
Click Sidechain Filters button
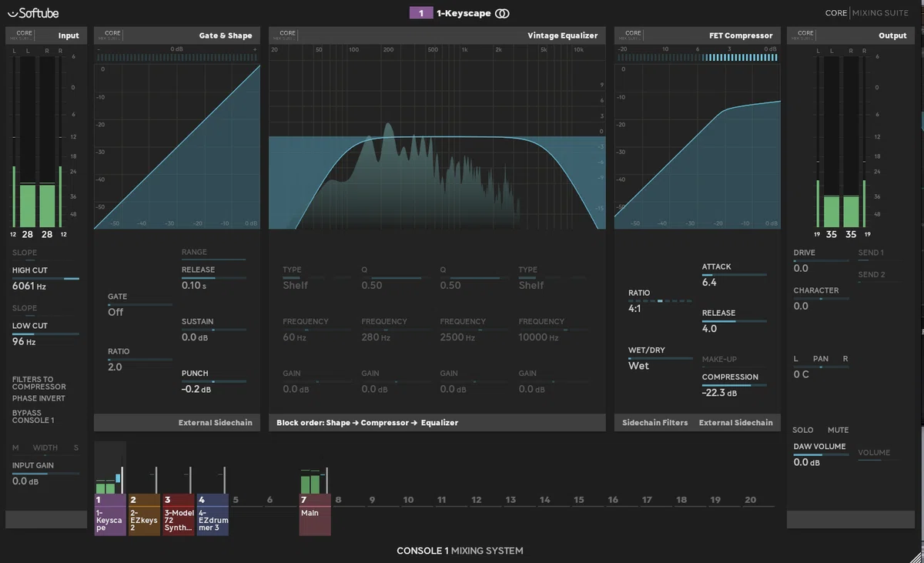click(655, 423)
